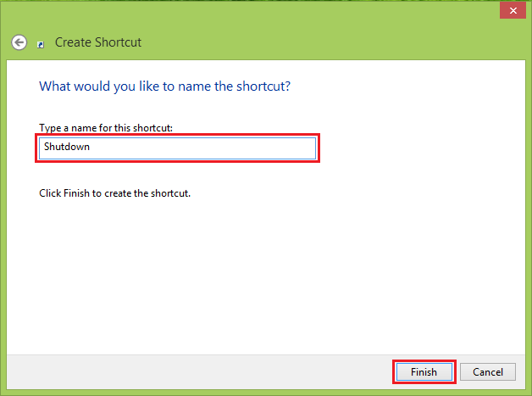This screenshot has height=396, width=532.
Task: Close the Create Shortcut window
Action: (x=513, y=10)
